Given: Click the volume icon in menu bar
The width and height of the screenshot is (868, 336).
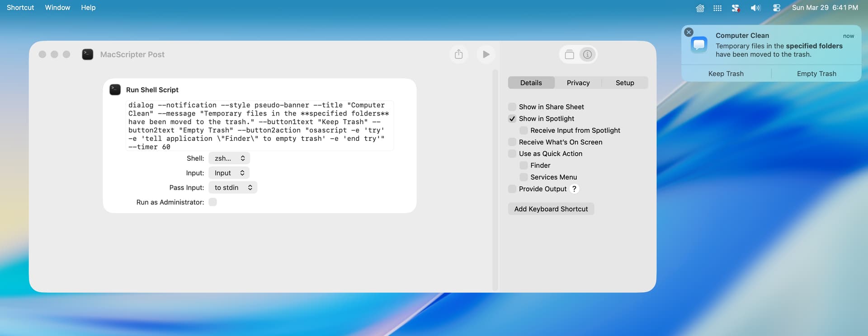Looking at the screenshot, I should point(755,8).
